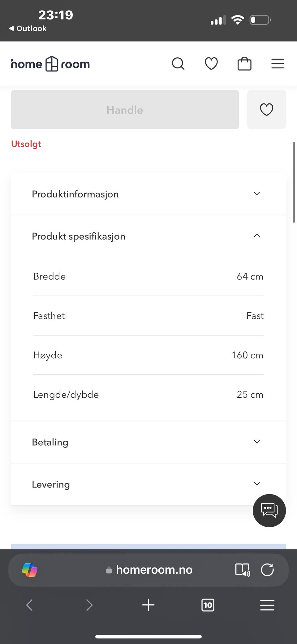Add product to favorites heart button
The width and height of the screenshot is (297, 644).
click(x=266, y=110)
